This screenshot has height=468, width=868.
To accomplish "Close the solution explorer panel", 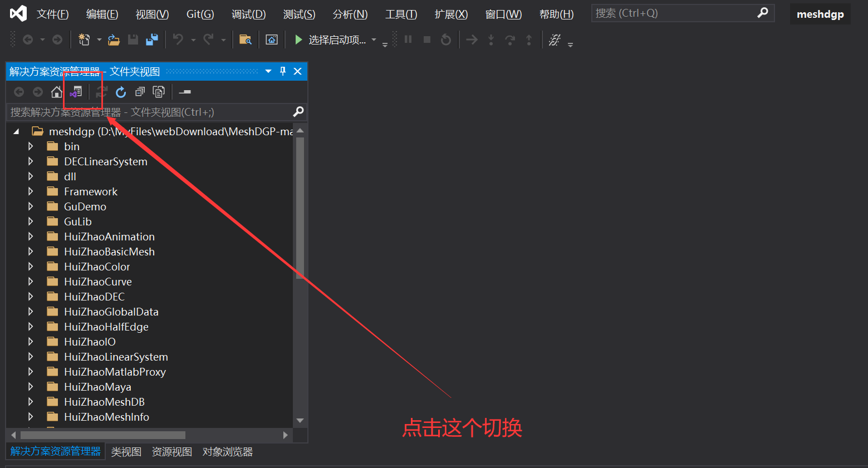I will click(x=297, y=71).
